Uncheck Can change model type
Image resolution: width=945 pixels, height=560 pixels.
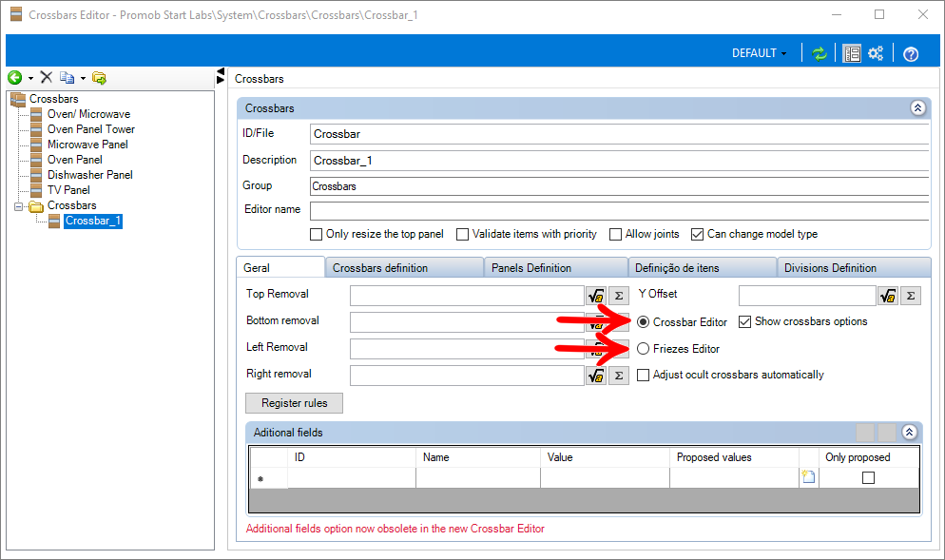click(697, 235)
